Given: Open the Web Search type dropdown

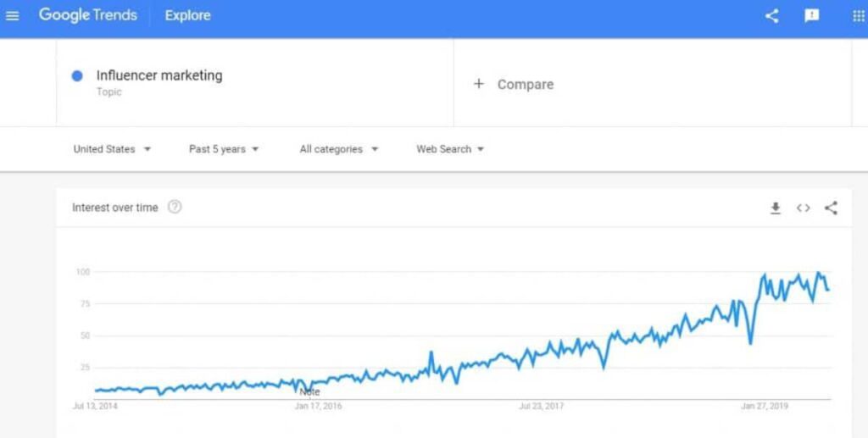Looking at the screenshot, I should pyautogui.click(x=451, y=149).
